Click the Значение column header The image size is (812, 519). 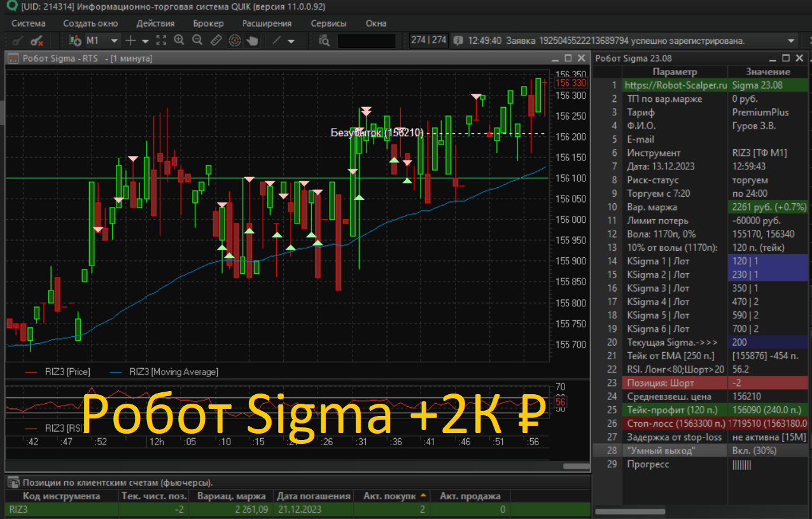point(768,72)
